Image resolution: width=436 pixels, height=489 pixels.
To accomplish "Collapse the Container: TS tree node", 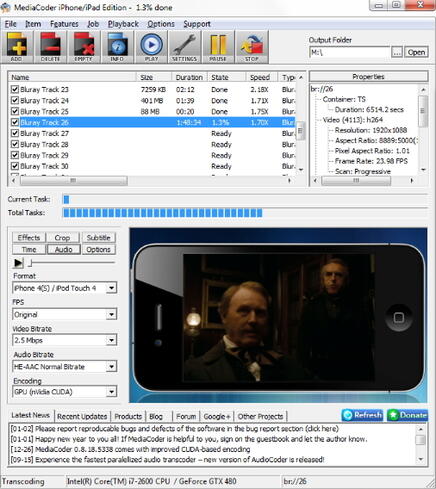I will (344, 99).
